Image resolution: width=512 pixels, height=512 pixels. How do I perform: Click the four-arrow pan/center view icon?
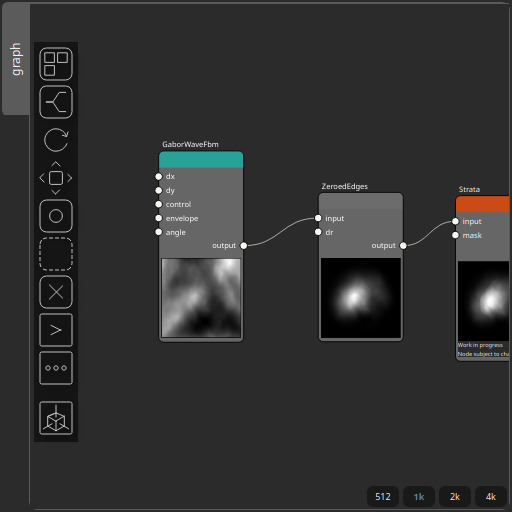pyautogui.click(x=56, y=178)
